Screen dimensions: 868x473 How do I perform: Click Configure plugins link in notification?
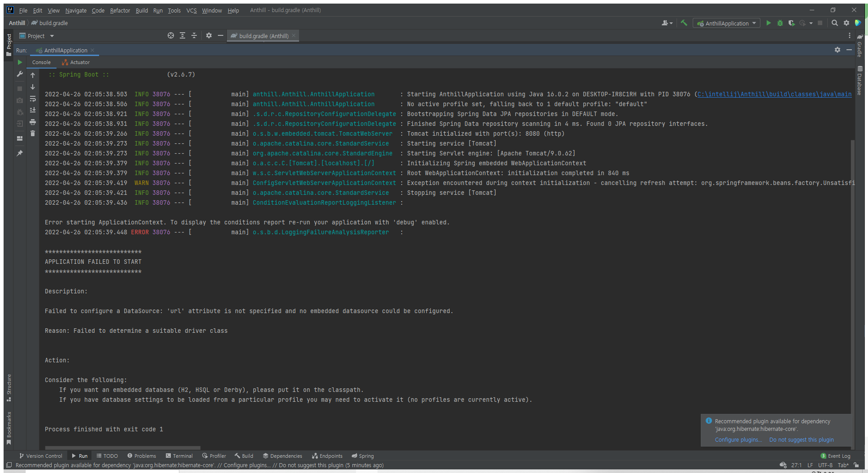(x=738, y=440)
